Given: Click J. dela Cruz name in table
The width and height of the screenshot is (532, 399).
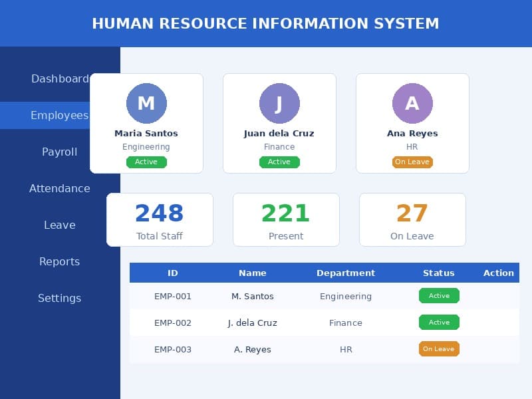Looking at the screenshot, I should (253, 323).
